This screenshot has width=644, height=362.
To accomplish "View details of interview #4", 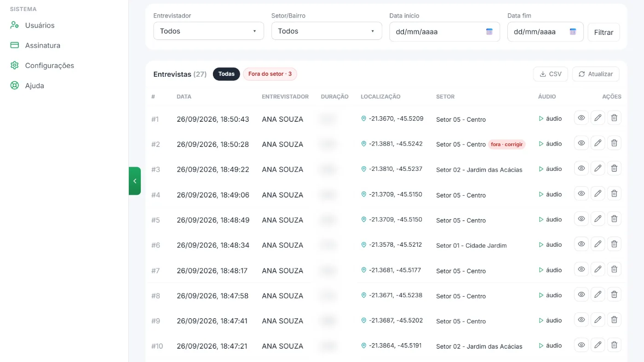I will click(581, 193).
